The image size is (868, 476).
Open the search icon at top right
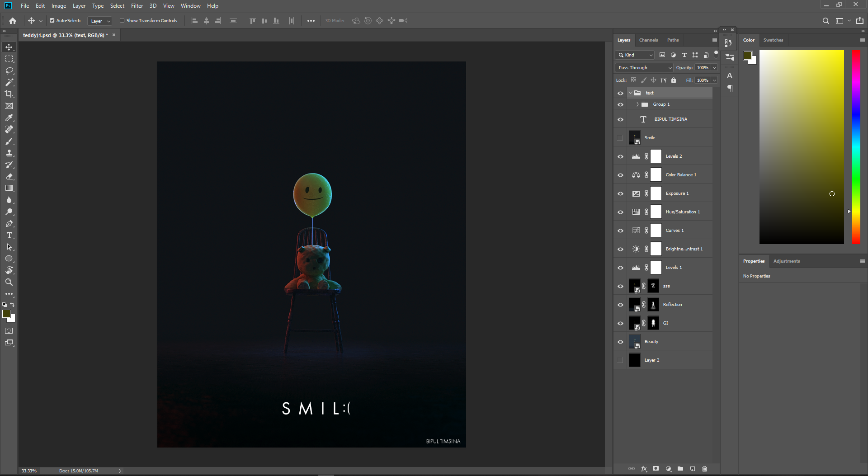(826, 21)
